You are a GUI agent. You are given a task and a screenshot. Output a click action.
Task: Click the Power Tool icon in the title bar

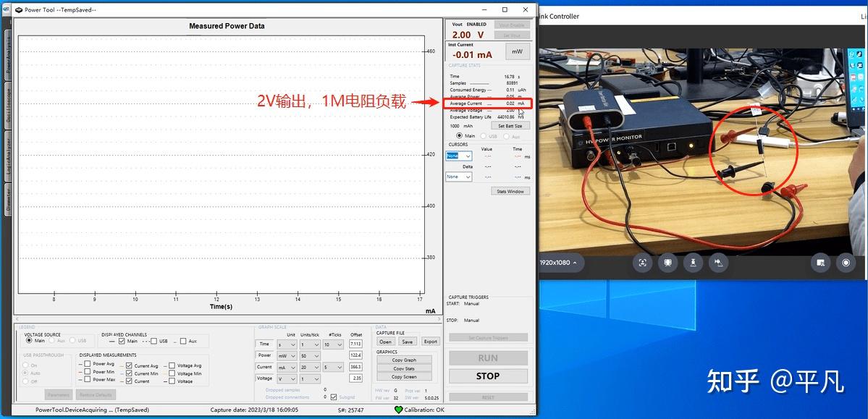pos(20,9)
